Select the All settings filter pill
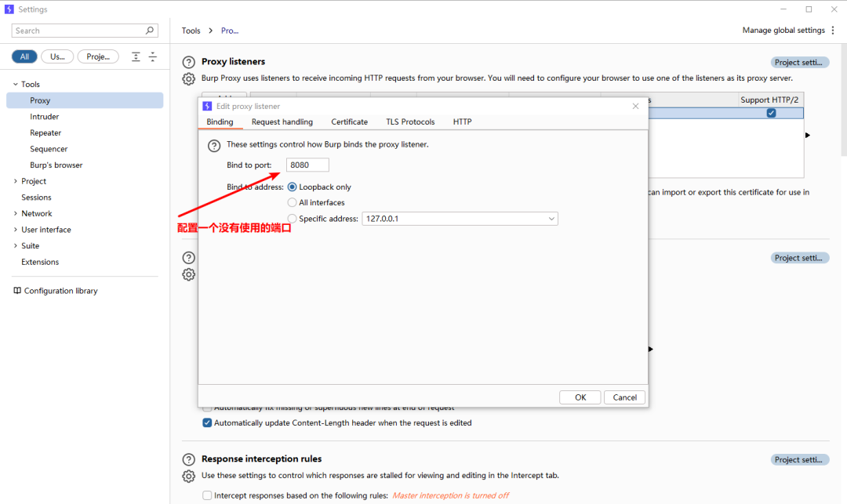The width and height of the screenshot is (847, 504). click(x=24, y=56)
